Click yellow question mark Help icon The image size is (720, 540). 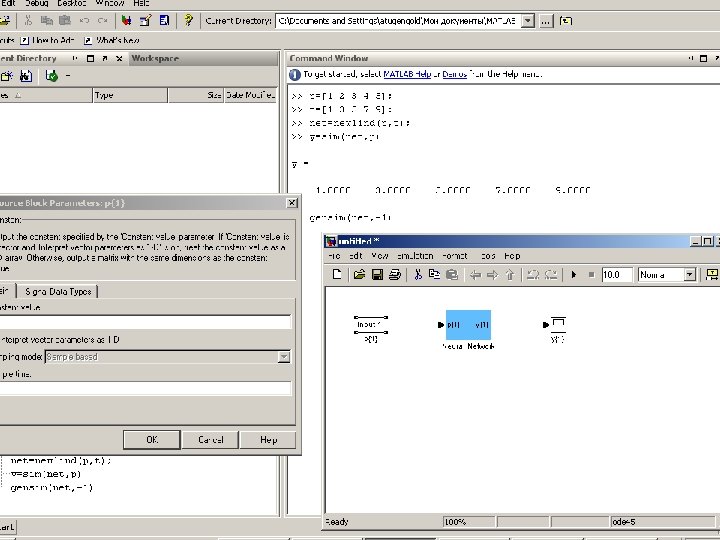pyautogui.click(x=188, y=20)
